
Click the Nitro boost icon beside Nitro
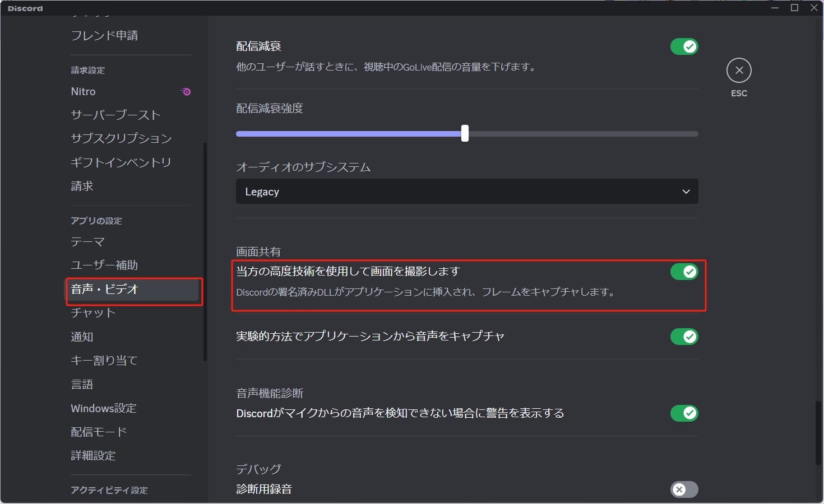[185, 91]
